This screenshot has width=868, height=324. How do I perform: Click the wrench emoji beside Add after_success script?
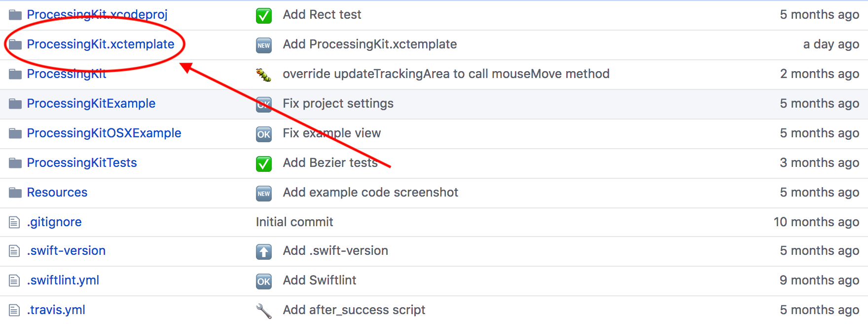click(264, 311)
